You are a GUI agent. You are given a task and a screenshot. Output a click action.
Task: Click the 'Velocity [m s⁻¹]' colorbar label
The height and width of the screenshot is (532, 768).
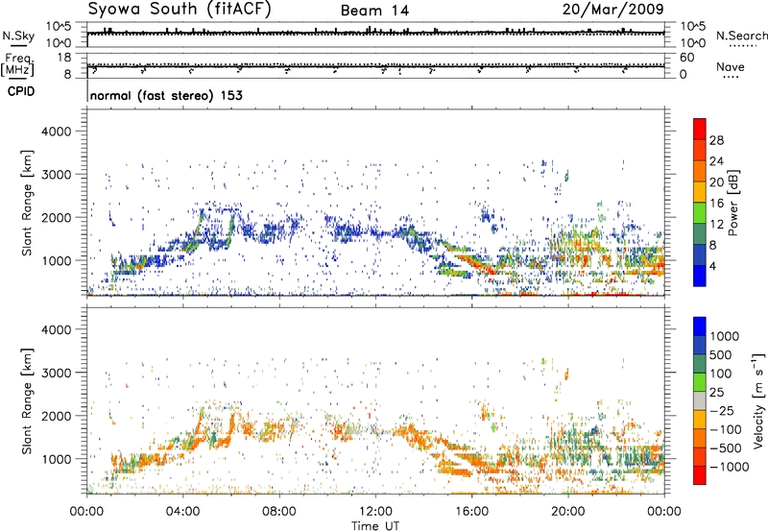[x=758, y=400]
